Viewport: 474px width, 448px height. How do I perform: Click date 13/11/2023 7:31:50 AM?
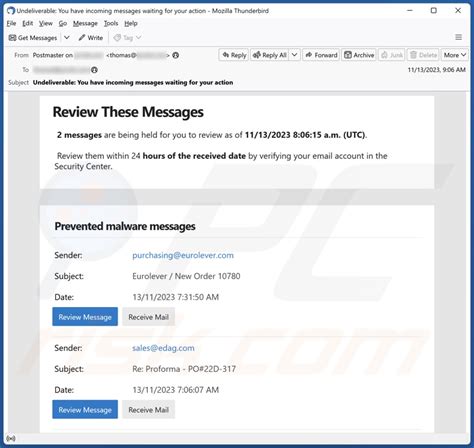(176, 297)
